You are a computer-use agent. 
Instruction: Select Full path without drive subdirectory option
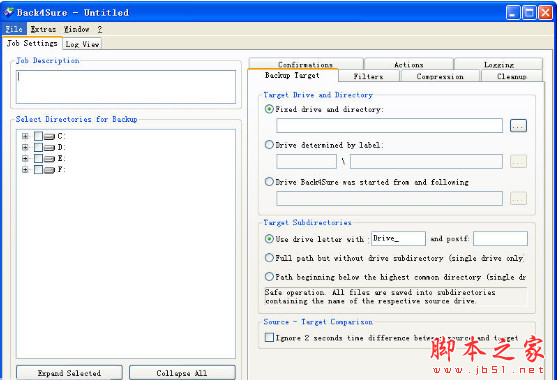coord(269,258)
